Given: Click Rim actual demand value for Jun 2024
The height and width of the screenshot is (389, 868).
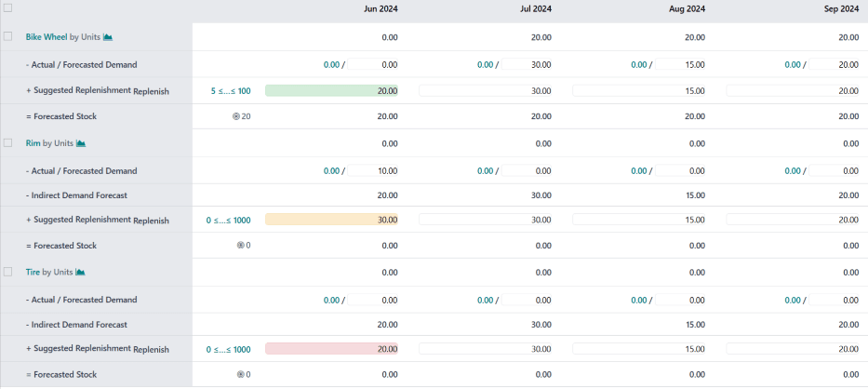Looking at the screenshot, I should click(x=331, y=171).
